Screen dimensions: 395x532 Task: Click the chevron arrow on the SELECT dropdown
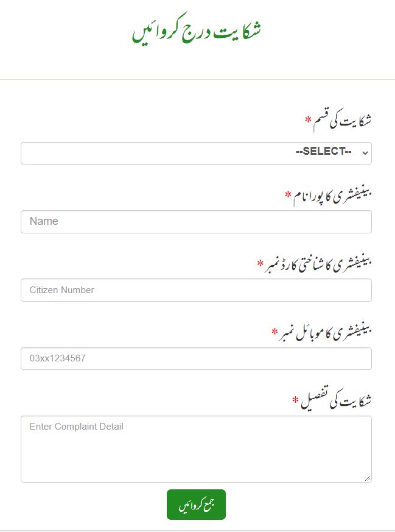click(x=365, y=153)
